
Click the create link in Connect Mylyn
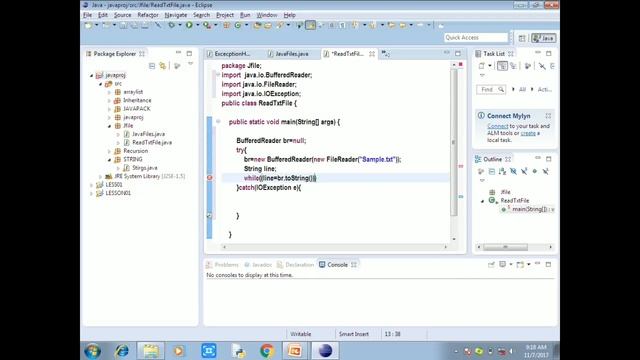point(528,133)
